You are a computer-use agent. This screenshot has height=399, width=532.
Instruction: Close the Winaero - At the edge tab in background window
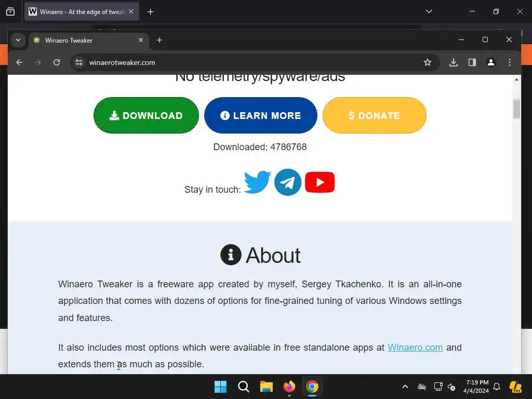click(131, 11)
